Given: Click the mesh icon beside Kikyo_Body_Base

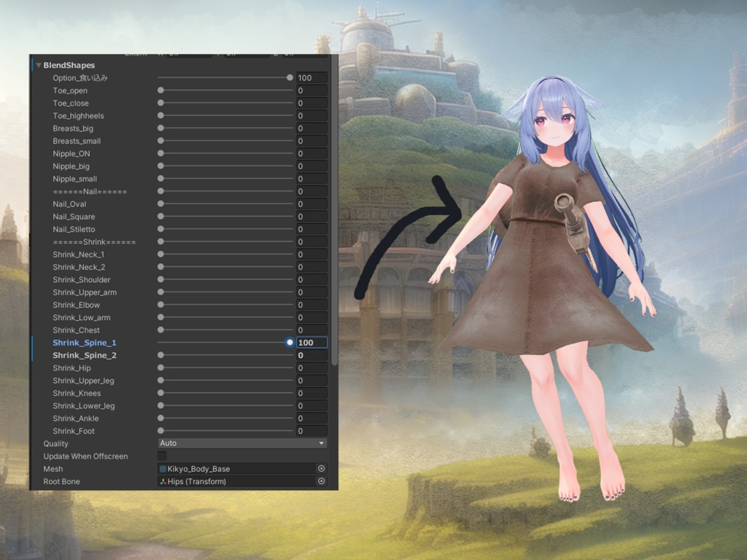Looking at the screenshot, I should [x=162, y=469].
